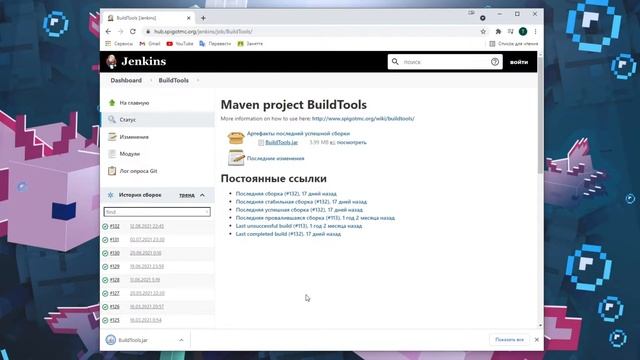Open the BuildTools.jar download options chevron
The image size is (640, 360).
pos(181,340)
